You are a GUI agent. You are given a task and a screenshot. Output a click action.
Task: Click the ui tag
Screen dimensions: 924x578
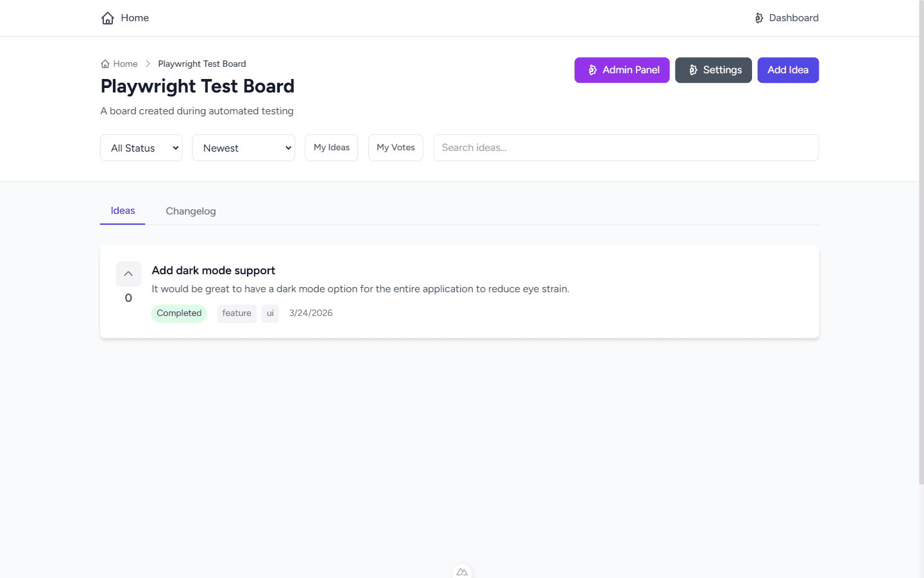pos(270,313)
